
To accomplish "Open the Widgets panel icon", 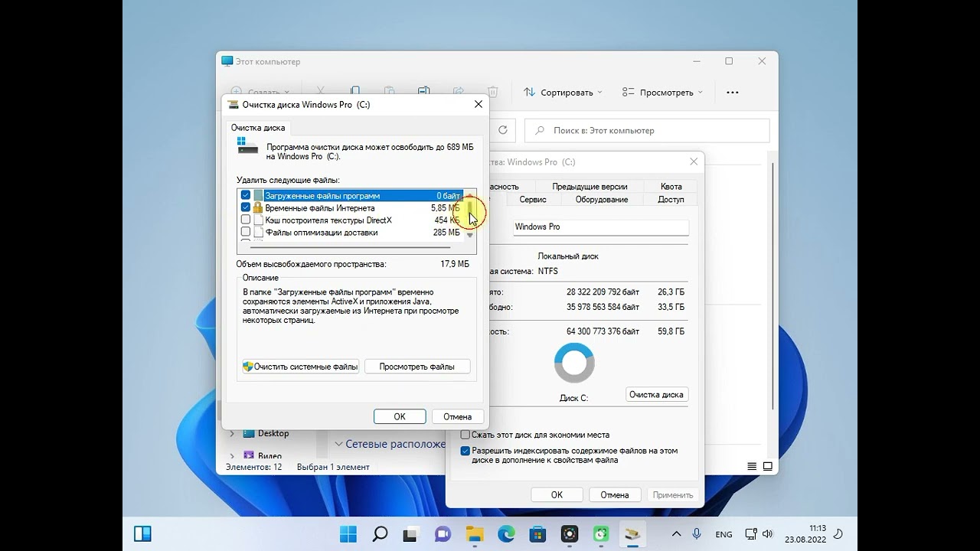I will [142, 534].
